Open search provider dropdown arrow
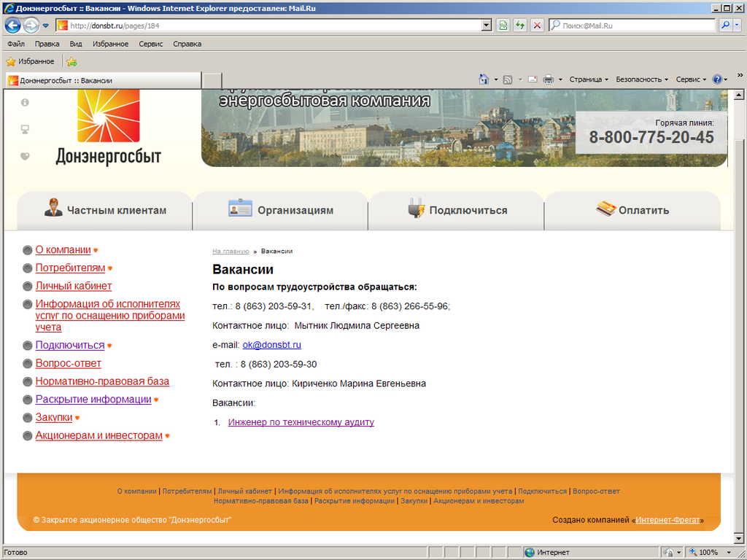This screenshot has height=560, width=747. (737, 26)
